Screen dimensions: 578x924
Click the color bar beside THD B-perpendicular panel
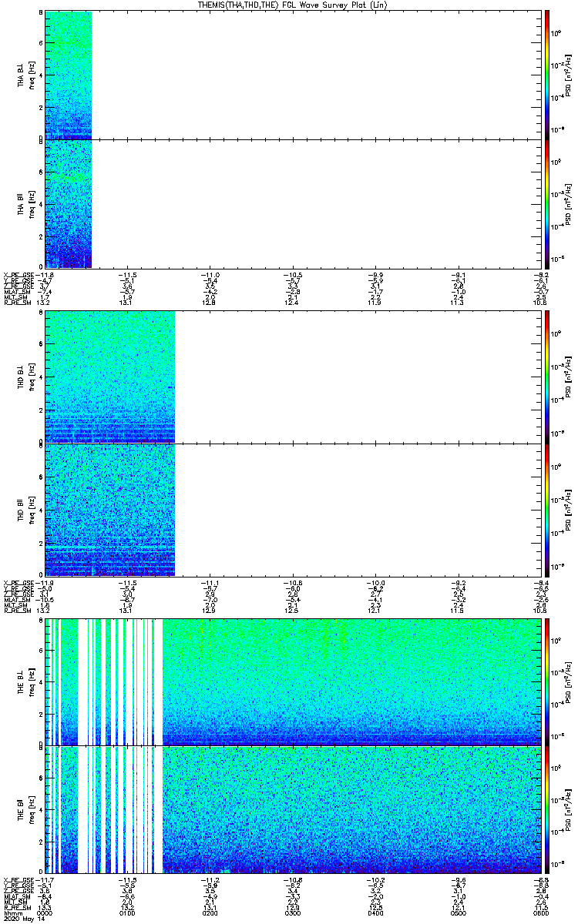[547, 377]
